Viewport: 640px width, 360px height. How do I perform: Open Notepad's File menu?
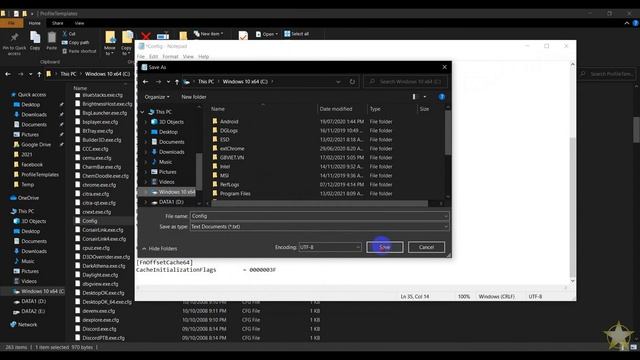tap(141, 57)
